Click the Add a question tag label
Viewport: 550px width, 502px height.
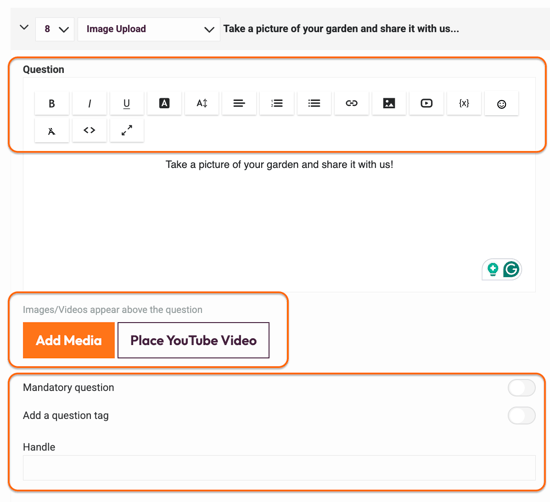coord(66,416)
